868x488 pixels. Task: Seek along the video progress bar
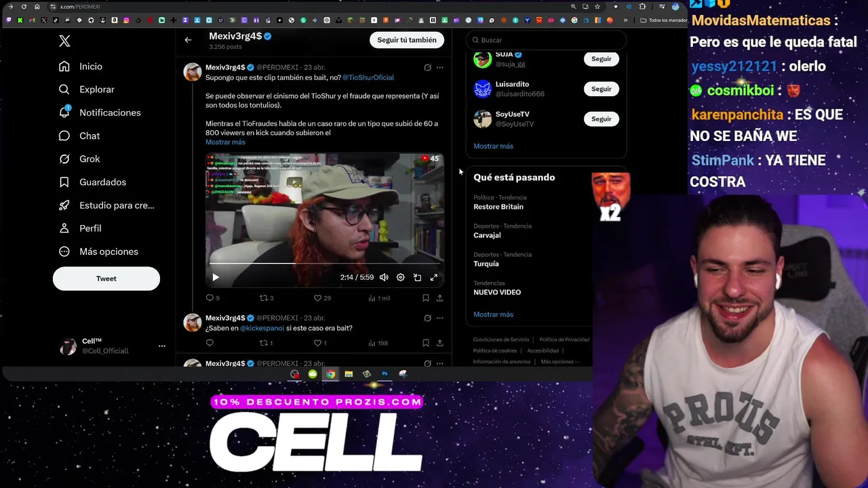(x=325, y=264)
